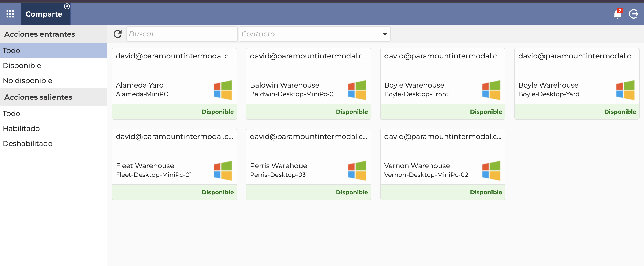The height and width of the screenshot is (266, 644).
Task: Show Deshabilitado outgoing actions
Action: pyautogui.click(x=53, y=144)
